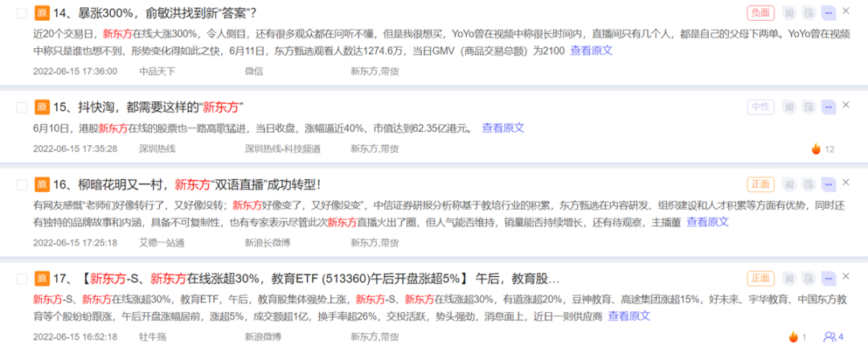Click the people icon showing 4
Image resolution: width=868 pixels, height=346 pixels.
coord(829,336)
